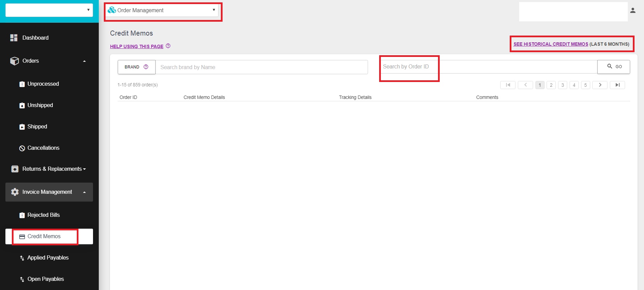Viewport: 644px width, 290px height.
Task: Click the Returns & Replacements icon
Action: (15, 169)
